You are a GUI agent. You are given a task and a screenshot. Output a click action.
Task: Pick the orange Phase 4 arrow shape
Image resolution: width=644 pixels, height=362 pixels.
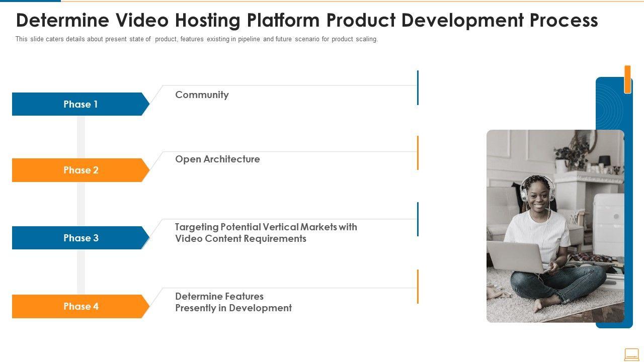(x=80, y=306)
